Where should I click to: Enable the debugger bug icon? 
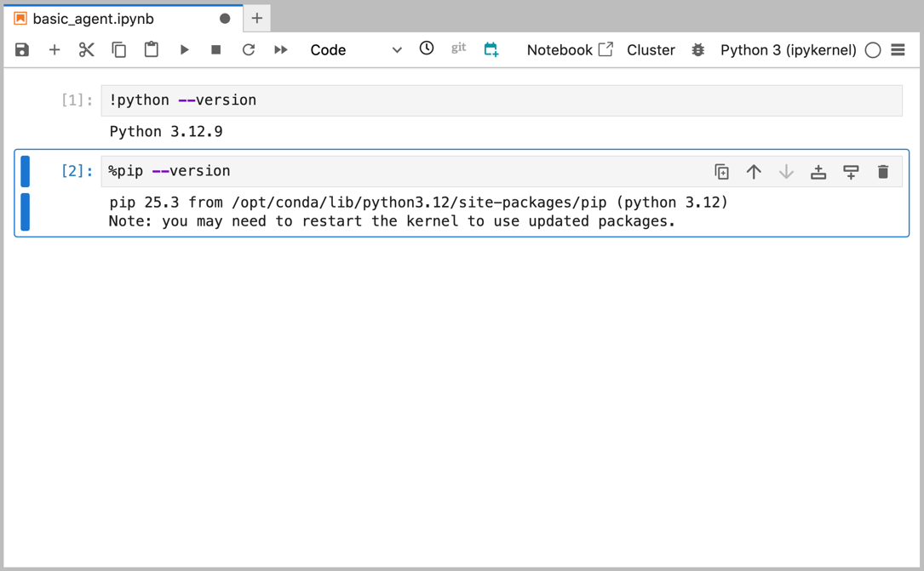click(x=698, y=50)
